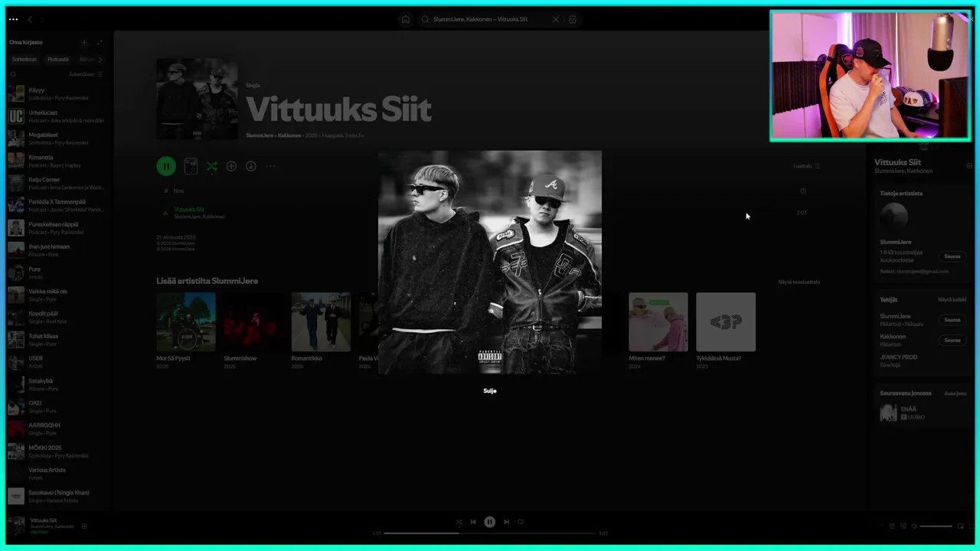980x551 pixels.
Task: Open Tykkäätsä Musta? release card
Action: 726,331
